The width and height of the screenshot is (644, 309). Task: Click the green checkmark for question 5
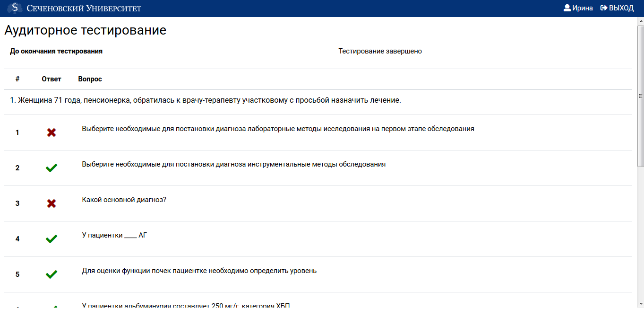click(52, 274)
